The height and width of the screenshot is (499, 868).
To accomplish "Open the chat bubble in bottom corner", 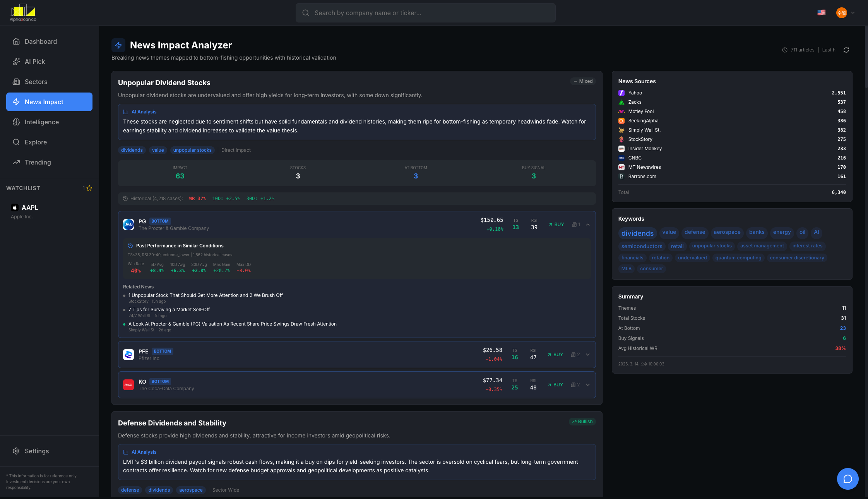I will click(847, 479).
